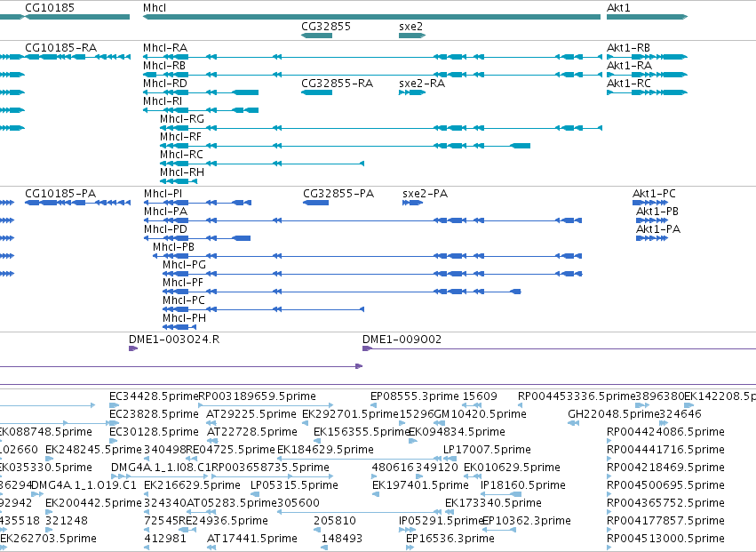Select the Mhcl gene span bar

pos(371,17)
